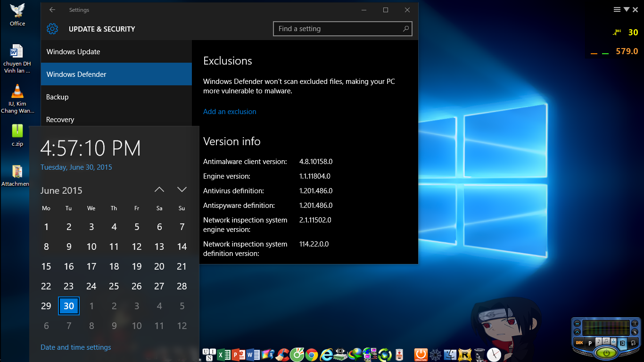Open the analog clock dock icon
The height and width of the screenshot is (362, 644).
[x=494, y=354]
